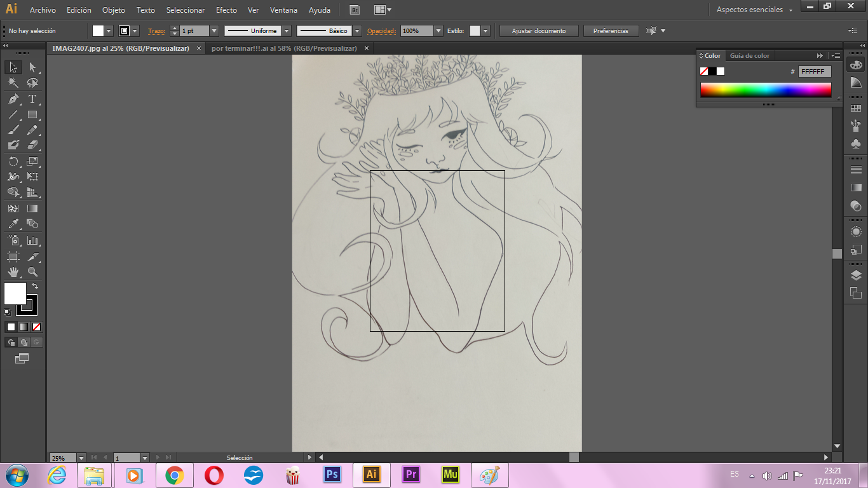This screenshot has width=868, height=488.
Task: Set paint mode to None
Action: (36, 327)
